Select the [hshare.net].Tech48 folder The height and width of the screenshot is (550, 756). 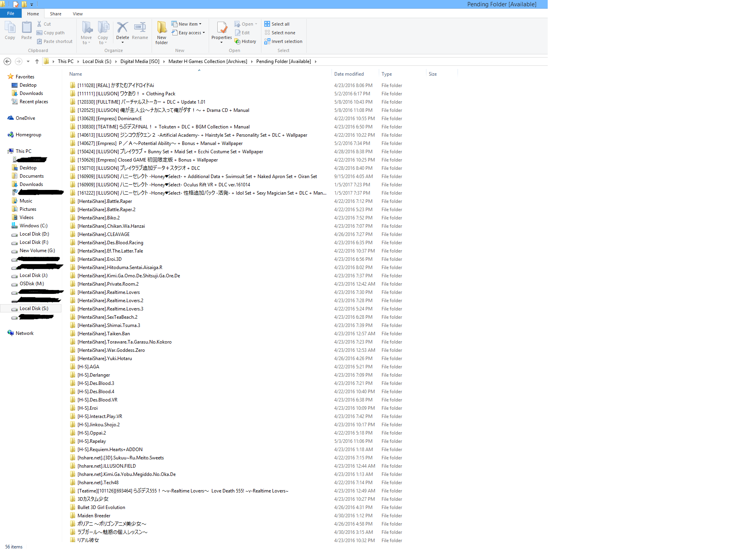(x=98, y=483)
